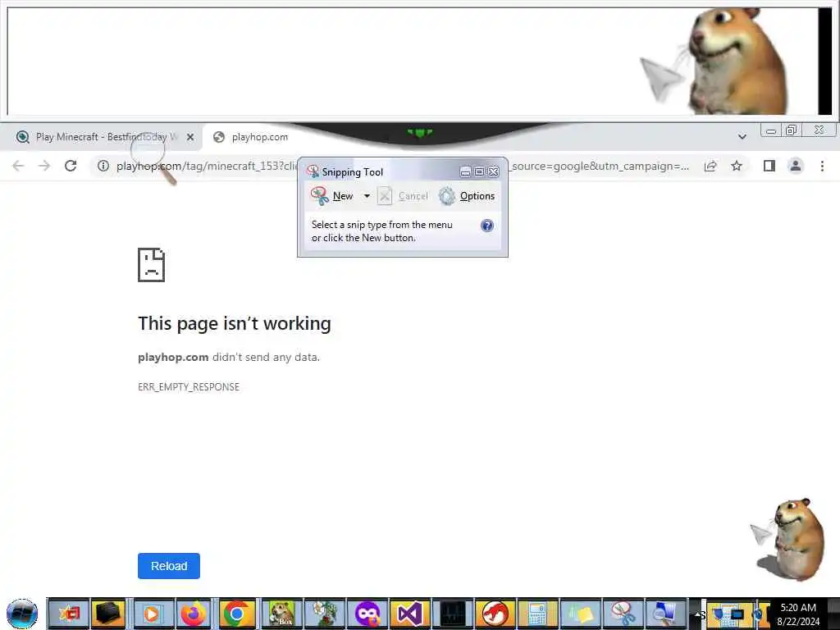Viewport: 840px width, 630px height.
Task: Click the 'This page isn't working' heading
Action: (x=235, y=323)
